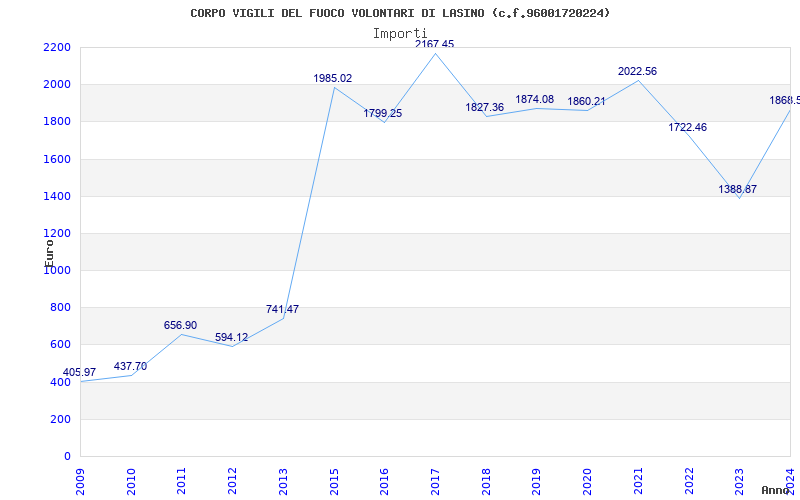The height and width of the screenshot is (500, 800).
Task: Click x-axis year 2021
Action: tap(638, 482)
